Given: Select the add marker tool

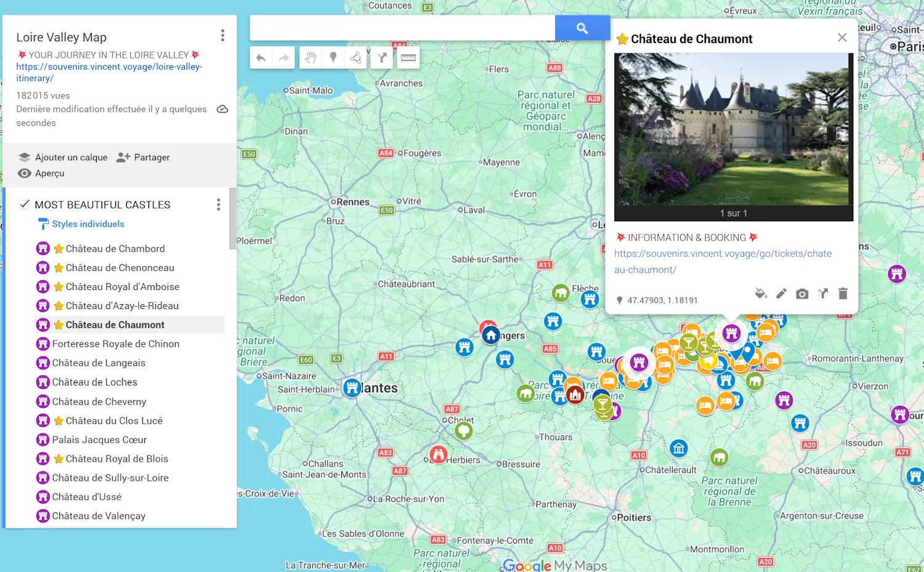Looking at the screenshot, I should [x=333, y=57].
